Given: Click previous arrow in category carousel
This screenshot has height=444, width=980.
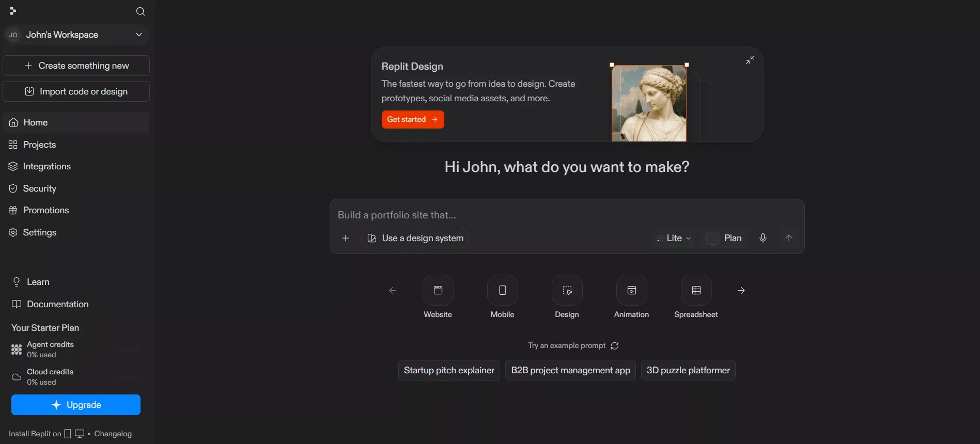Looking at the screenshot, I should [393, 291].
